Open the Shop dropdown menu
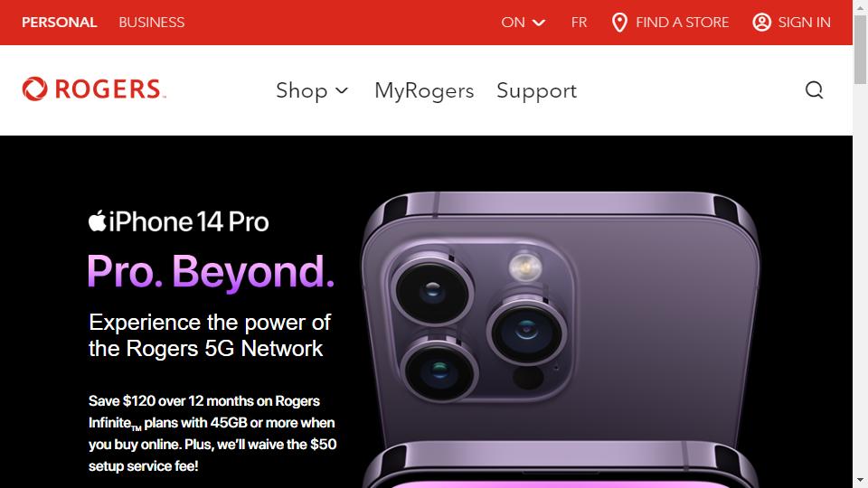The width and height of the screenshot is (868, 488). [312, 90]
